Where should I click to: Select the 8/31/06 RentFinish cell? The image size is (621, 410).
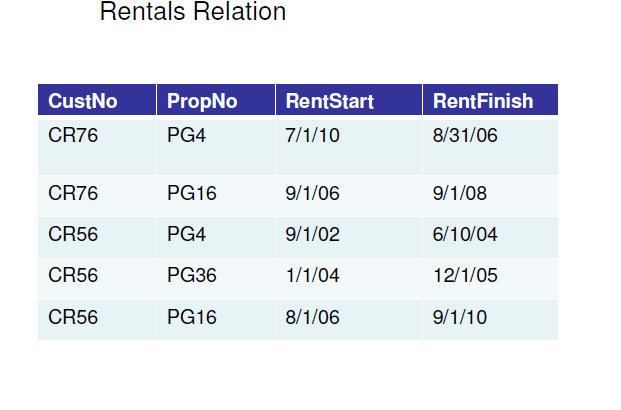pos(464,135)
